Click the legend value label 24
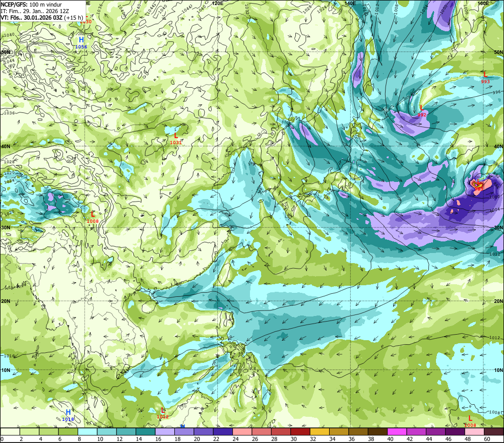This screenshot has width=504, height=443. point(235,439)
